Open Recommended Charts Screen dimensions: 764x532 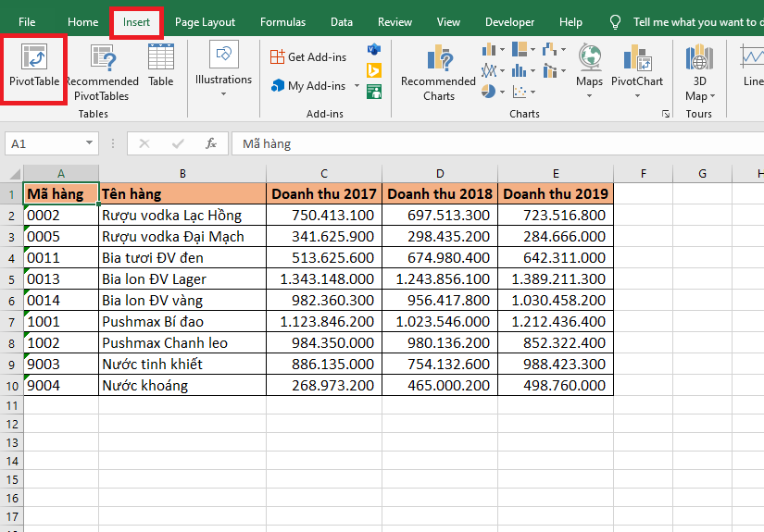point(438,72)
